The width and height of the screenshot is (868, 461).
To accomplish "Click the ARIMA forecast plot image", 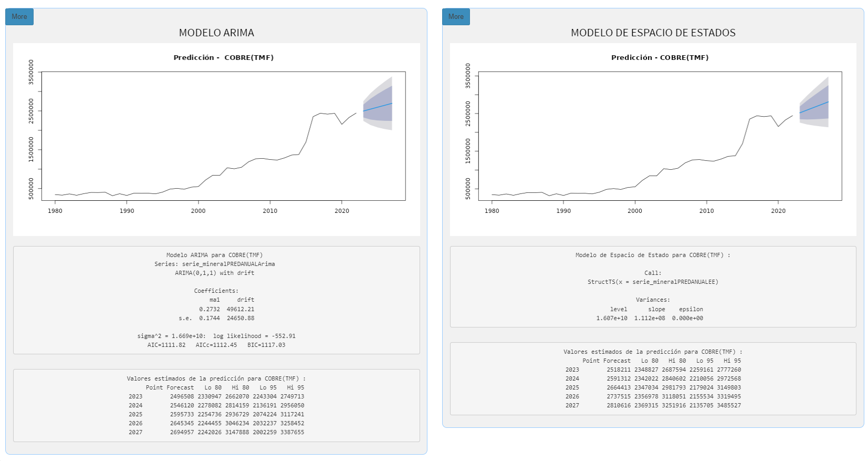I will pyautogui.click(x=216, y=139).
